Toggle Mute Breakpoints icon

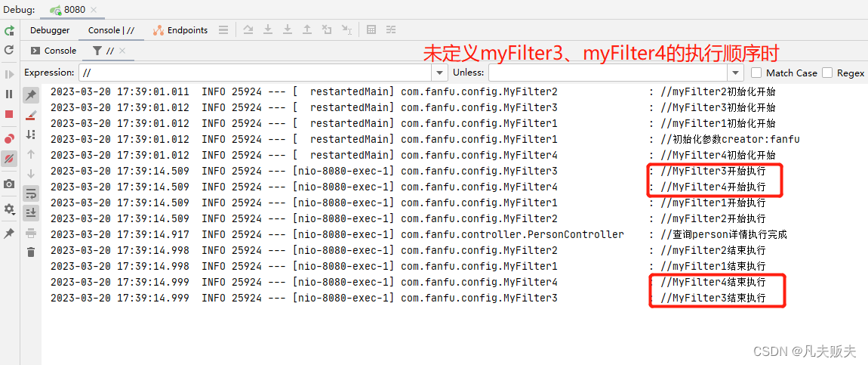point(9,159)
